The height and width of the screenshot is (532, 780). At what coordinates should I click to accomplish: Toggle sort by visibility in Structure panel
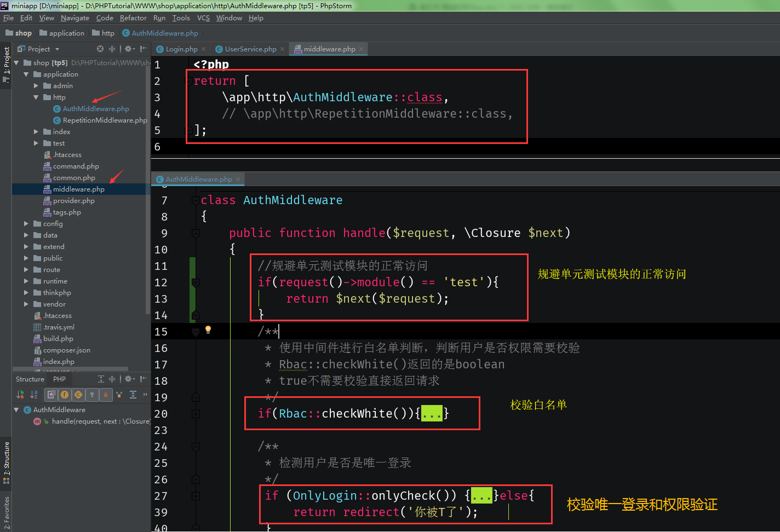coord(19,395)
